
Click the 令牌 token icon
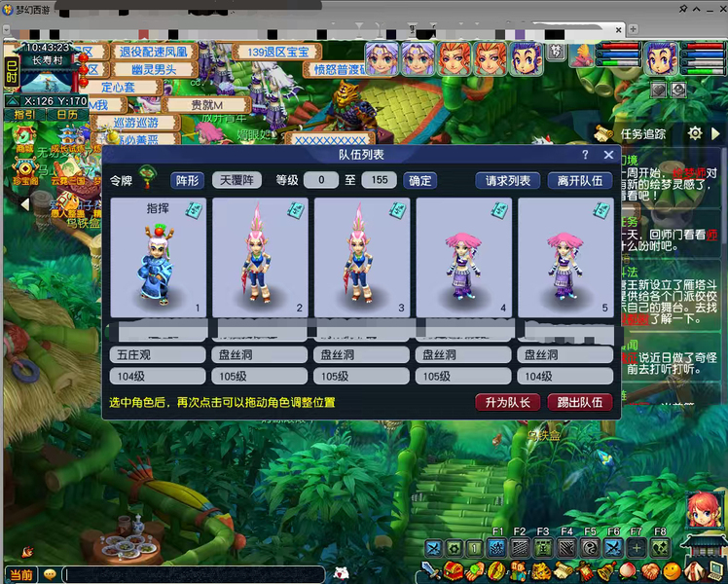coord(147,177)
